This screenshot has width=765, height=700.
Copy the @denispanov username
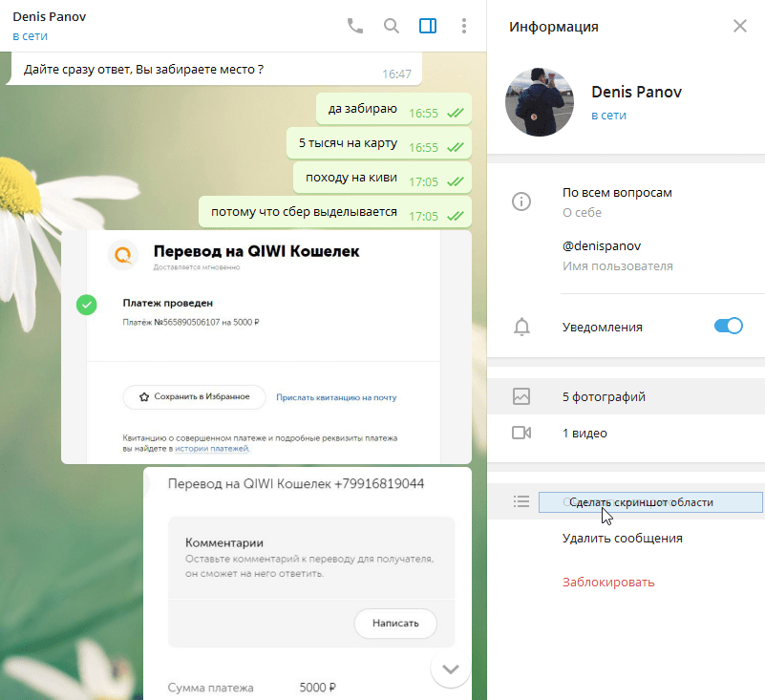[x=602, y=245]
